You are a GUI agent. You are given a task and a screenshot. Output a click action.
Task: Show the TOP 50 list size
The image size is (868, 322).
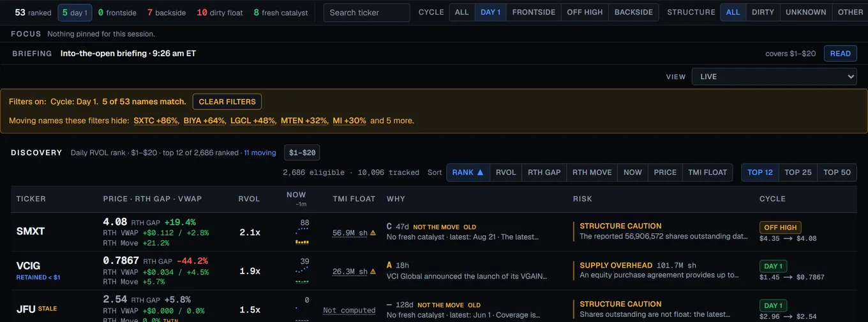pos(837,172)
